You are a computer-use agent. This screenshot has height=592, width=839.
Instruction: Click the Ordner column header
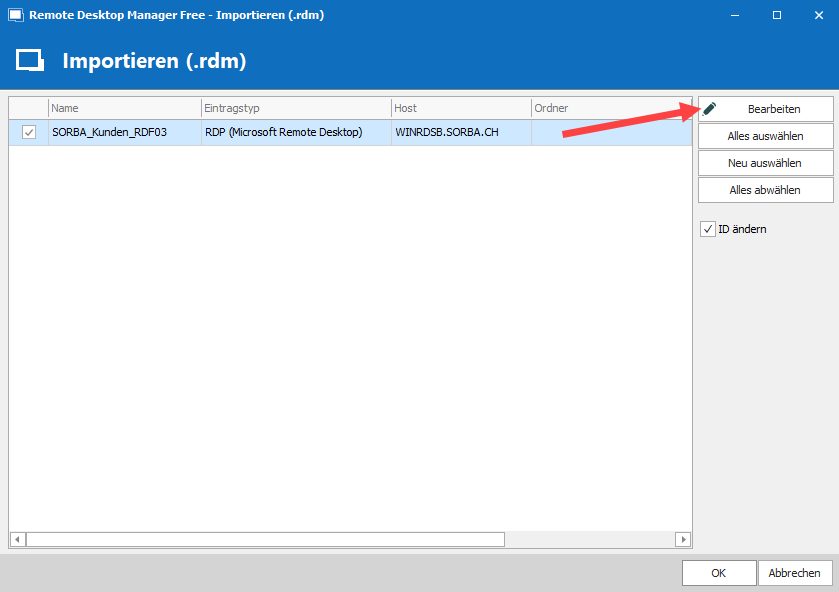click(x=610, y=108)
